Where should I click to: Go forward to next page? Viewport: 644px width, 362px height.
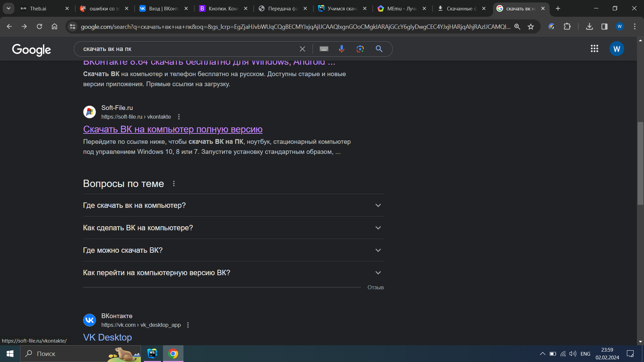[24, 26]
